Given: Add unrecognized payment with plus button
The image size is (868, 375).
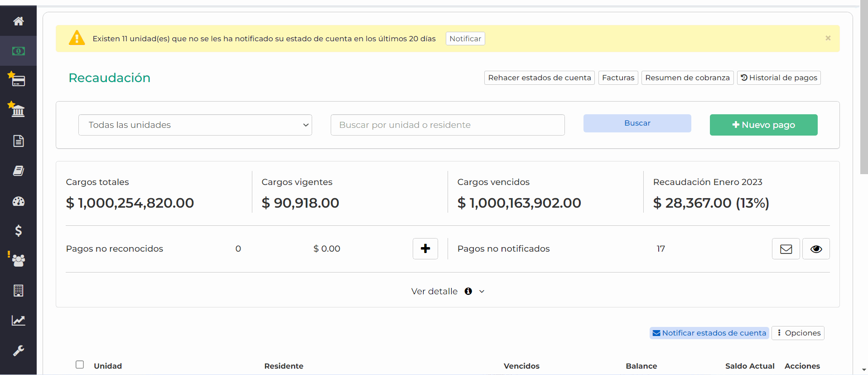Looking at the screenshot, I should pos(425,249).
